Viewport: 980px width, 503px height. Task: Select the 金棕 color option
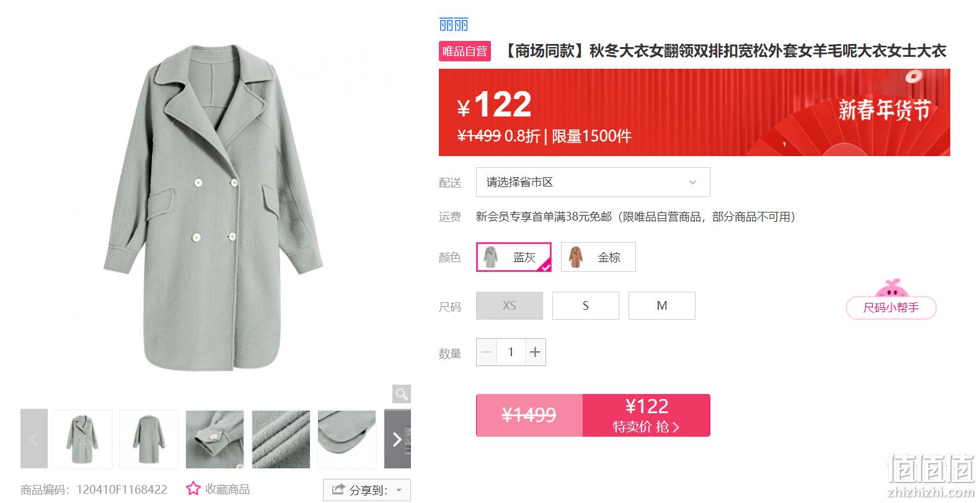(598, 257)
